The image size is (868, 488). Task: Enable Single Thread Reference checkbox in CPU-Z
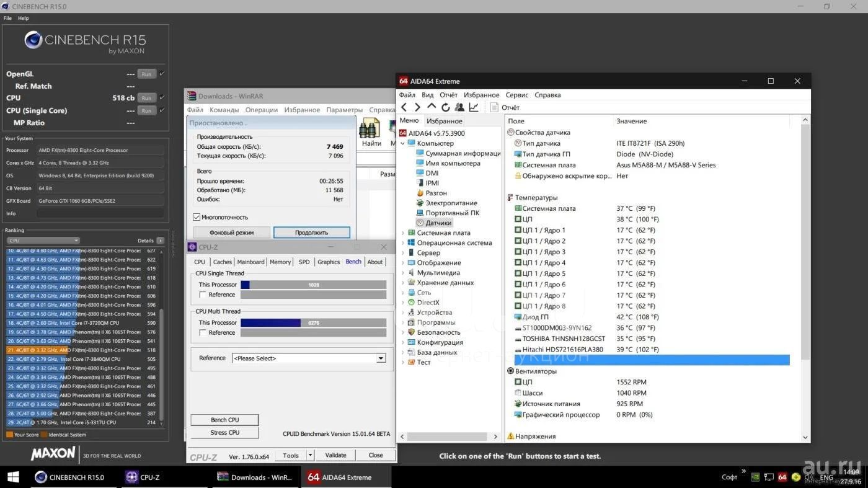(203, 295)
